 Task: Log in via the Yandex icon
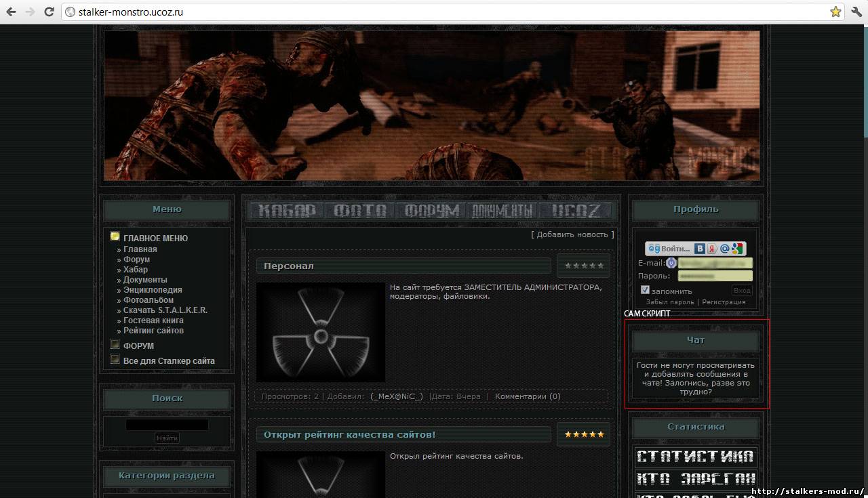click(712, 249)
